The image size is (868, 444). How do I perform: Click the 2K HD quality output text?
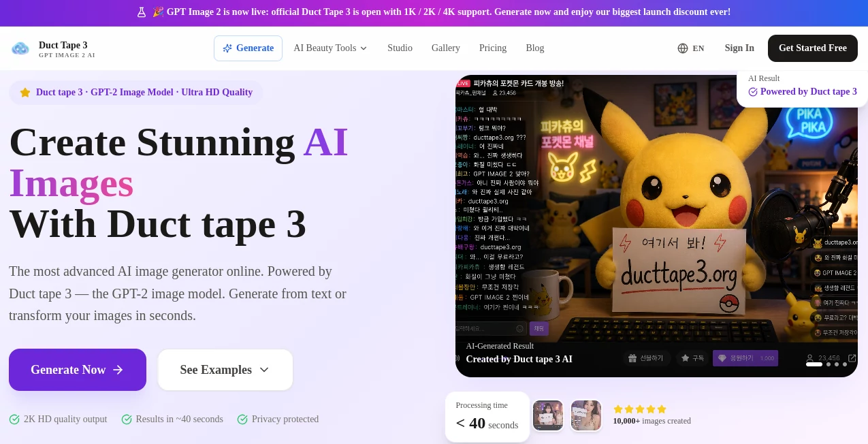tap(65, 419)
